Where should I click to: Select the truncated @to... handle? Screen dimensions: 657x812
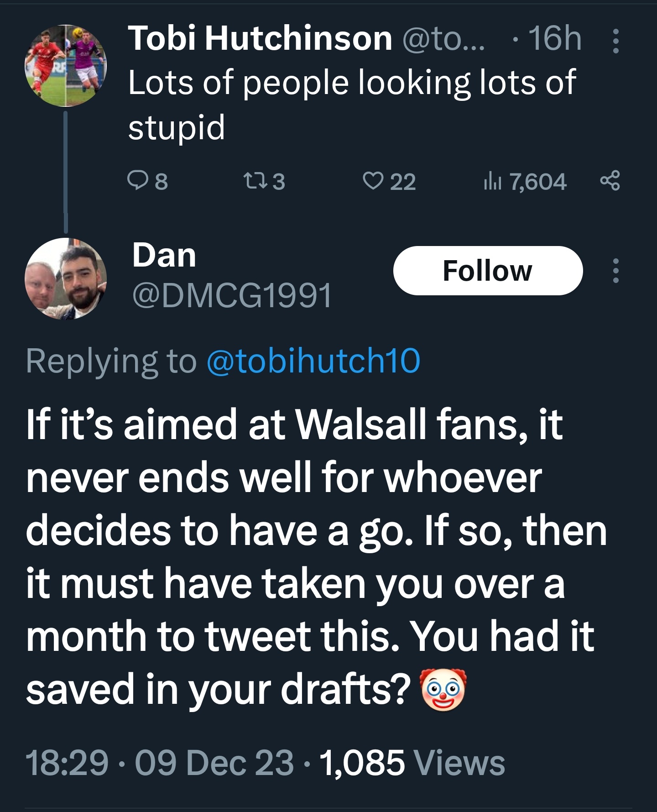coord(444,39)
